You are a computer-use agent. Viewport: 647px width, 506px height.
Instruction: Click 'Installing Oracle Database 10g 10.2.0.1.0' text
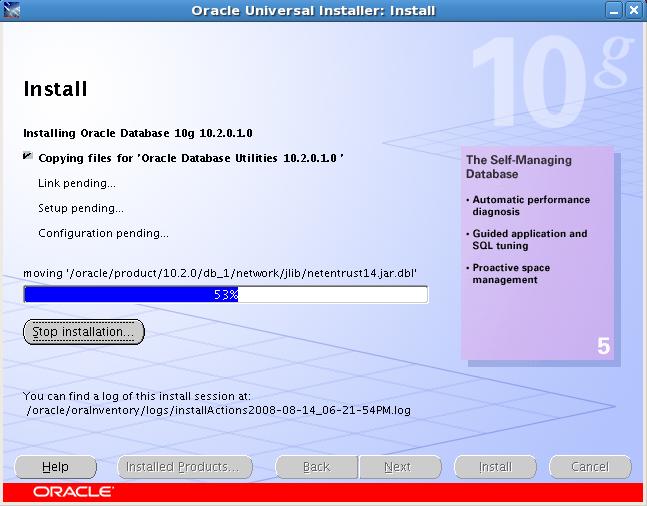click(138, 133)
